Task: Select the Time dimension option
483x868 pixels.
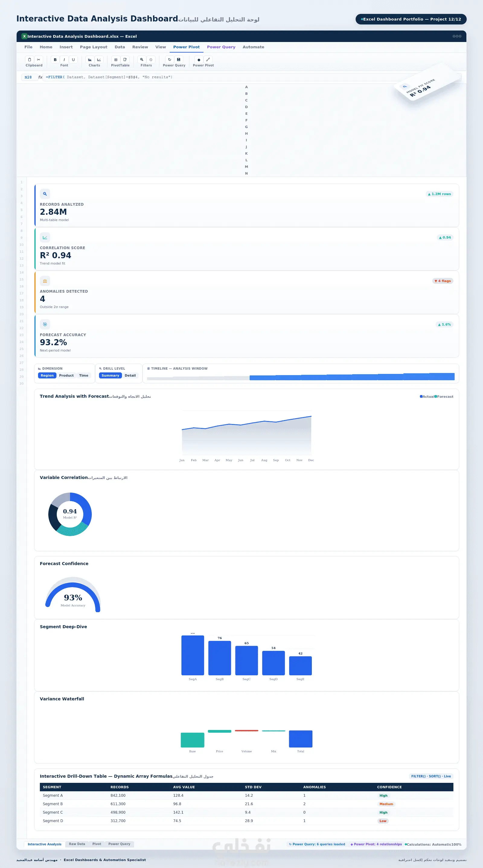Action: [x=84, y=375]
